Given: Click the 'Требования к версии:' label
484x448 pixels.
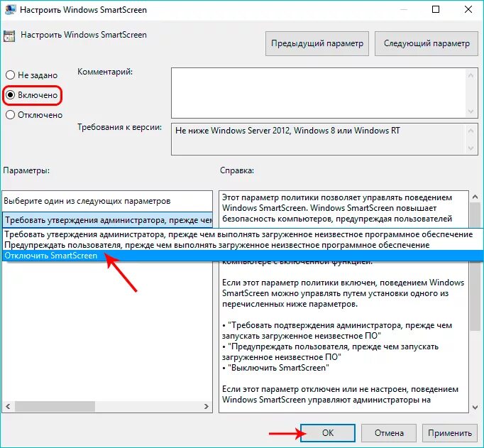Looking at the screenshot, I should pos(120,127).
